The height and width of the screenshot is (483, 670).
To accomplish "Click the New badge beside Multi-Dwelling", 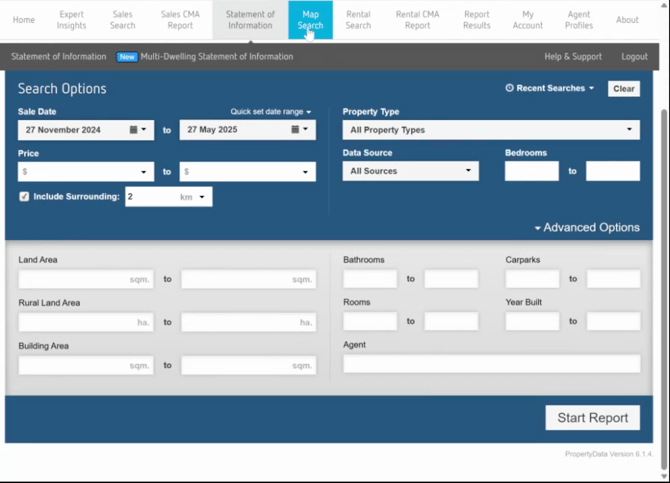I will click(127, 57).
